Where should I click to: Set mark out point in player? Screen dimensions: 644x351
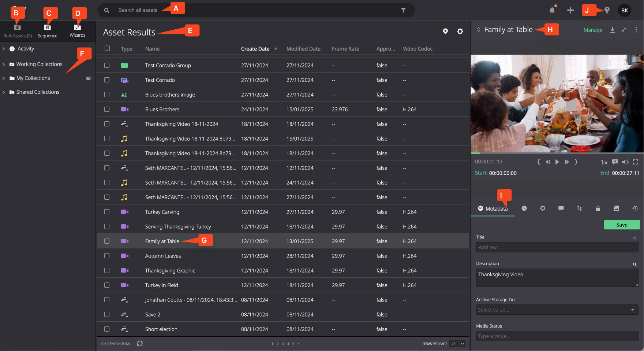[x=576, y=162]
